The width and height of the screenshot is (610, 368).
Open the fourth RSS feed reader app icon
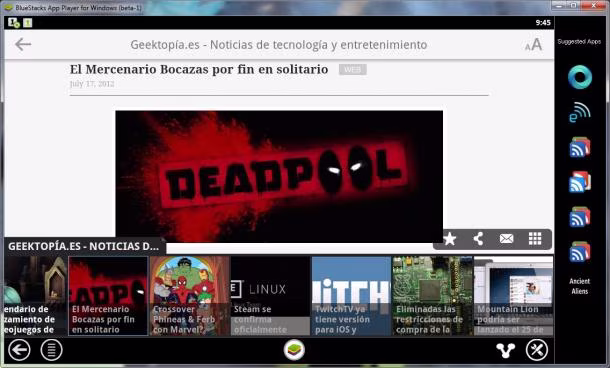point(580,252)
